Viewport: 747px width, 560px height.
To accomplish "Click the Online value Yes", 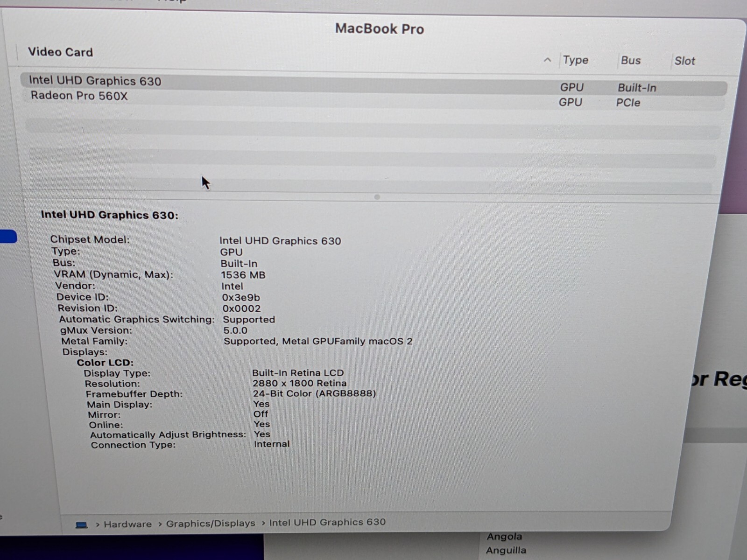I will [262, 424].
